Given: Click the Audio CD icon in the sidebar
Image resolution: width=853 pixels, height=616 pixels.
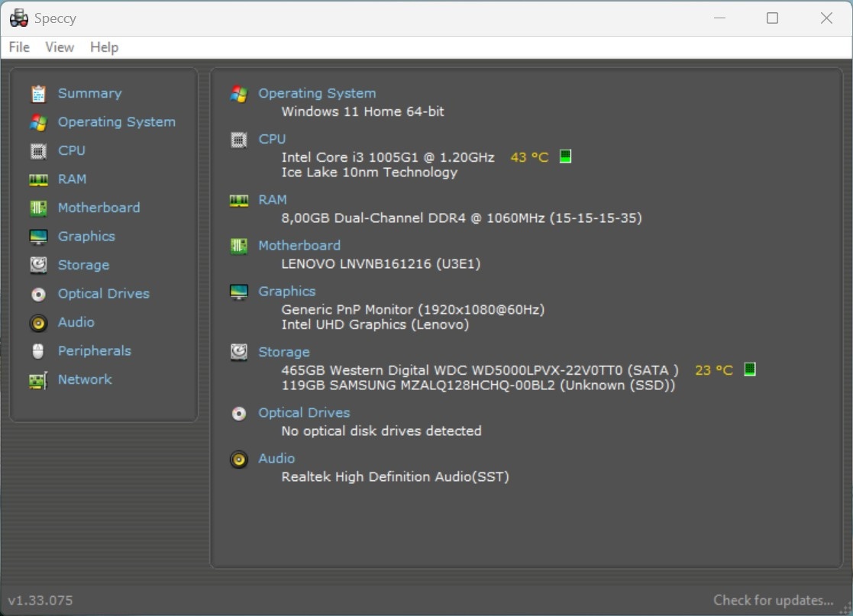Looking at the screenshot, I should click(x=38, y=322).
